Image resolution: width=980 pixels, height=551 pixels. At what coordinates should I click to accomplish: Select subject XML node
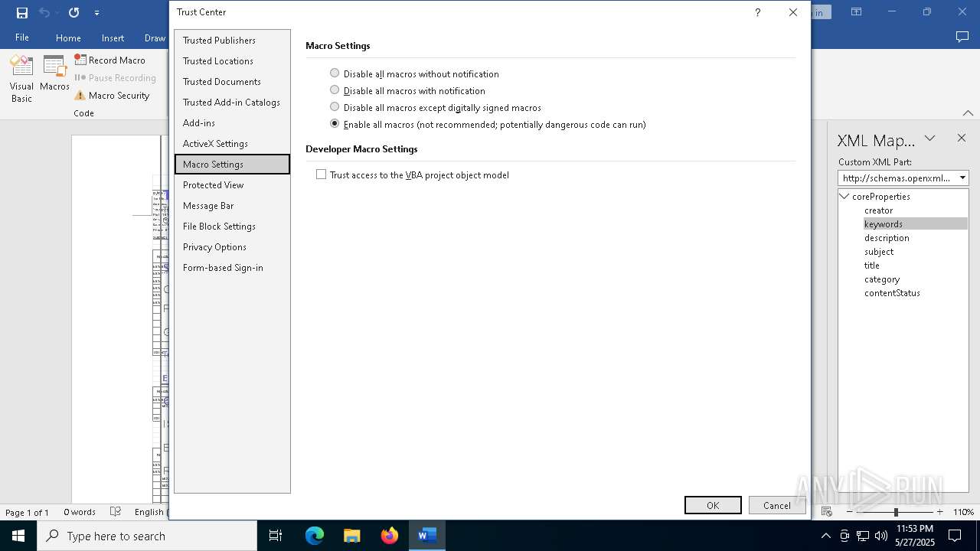pos(879,252)
